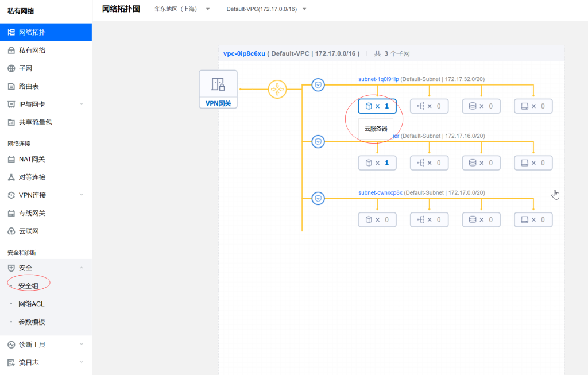Click the 共享流量包 icon
This screenshot has width=588, height=375.
[11, 122]
